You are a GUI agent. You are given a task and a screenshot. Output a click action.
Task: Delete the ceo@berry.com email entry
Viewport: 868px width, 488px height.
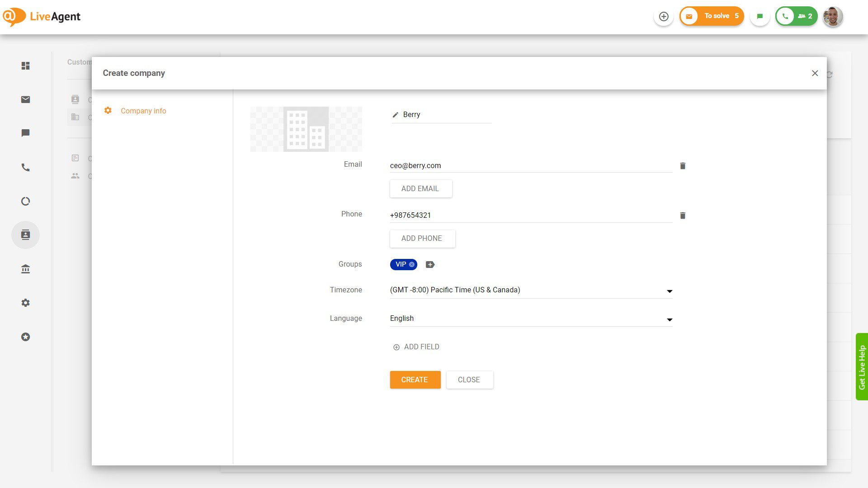(683, 166)
